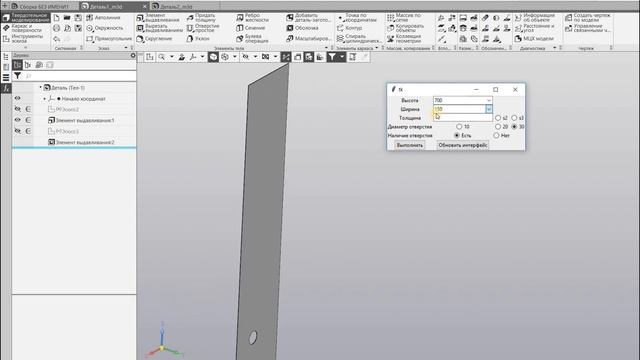Select Массив по сетке tool
This screenshot has height=360, width=640.
pos(404,18)
